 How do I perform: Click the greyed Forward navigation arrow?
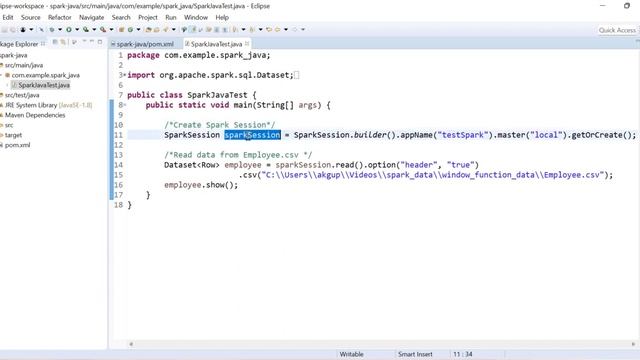pyautogui.click(x=295, y=30)
